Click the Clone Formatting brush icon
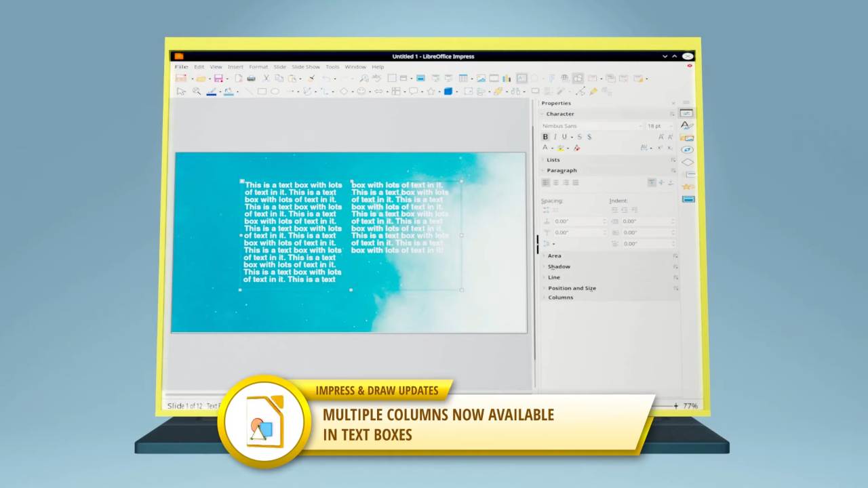The height and width of the screenshot is (488, 868). coord(311,78)
